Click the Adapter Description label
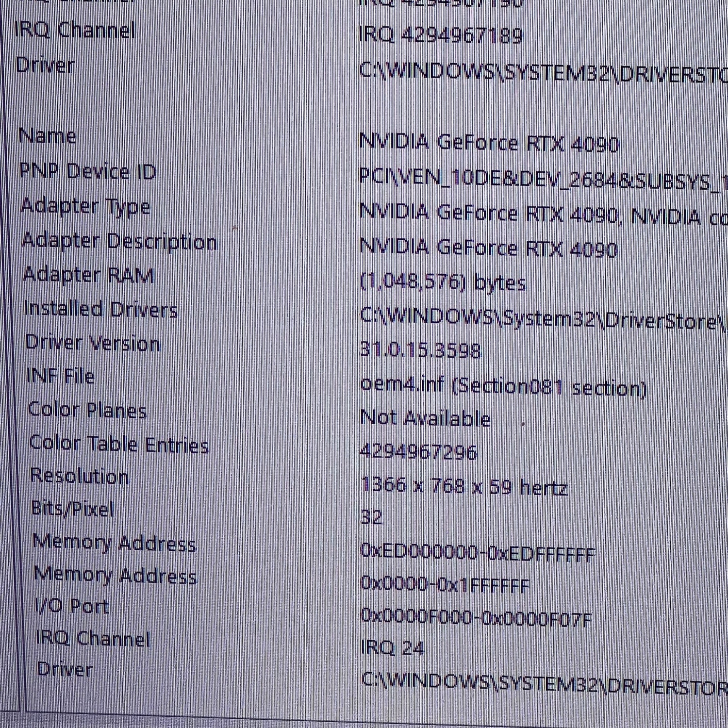Viewport: 728px width, 728px height. point(119,241)
